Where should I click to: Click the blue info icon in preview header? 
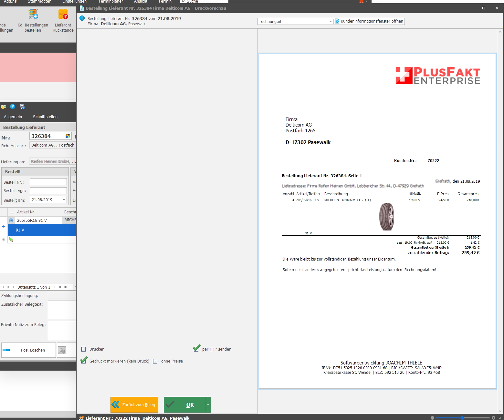[x=82, y=18]
